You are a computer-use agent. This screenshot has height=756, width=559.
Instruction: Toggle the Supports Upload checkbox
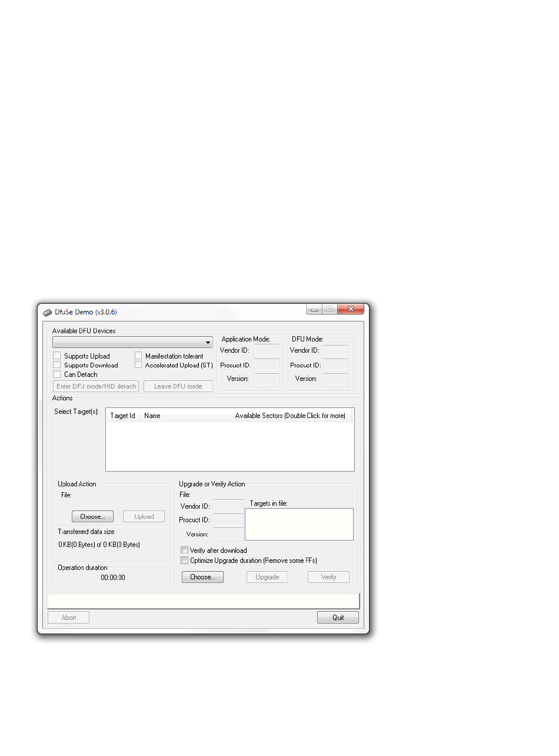coord(57,356)
